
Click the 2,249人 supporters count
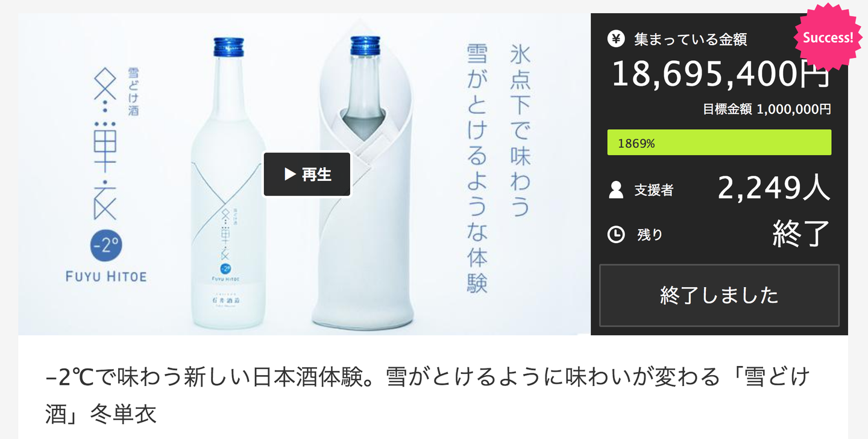coord(774,189)
